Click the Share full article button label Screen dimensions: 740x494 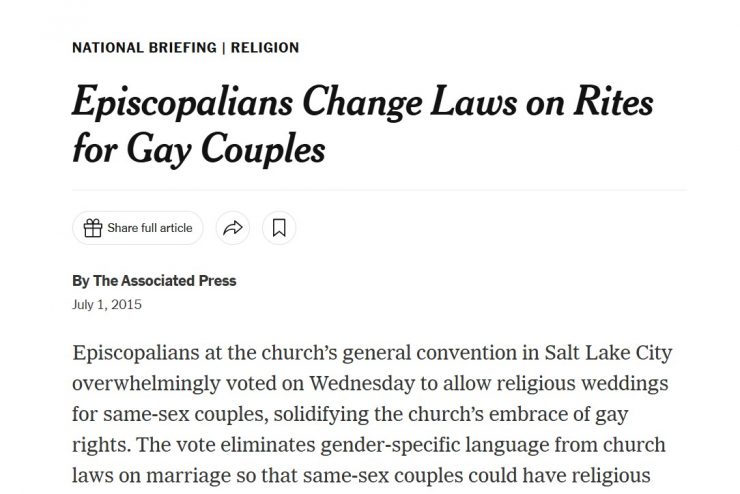click(x=150, y=228)
